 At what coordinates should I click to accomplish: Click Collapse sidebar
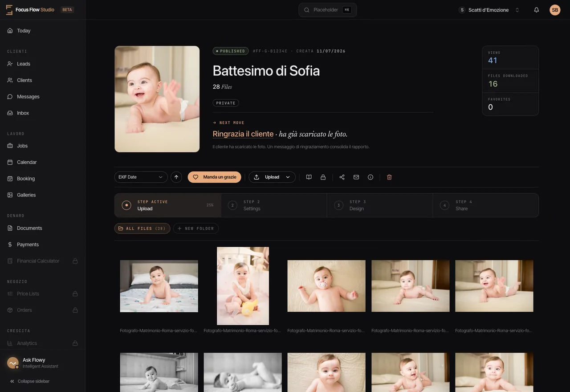[x=30, y=381]
